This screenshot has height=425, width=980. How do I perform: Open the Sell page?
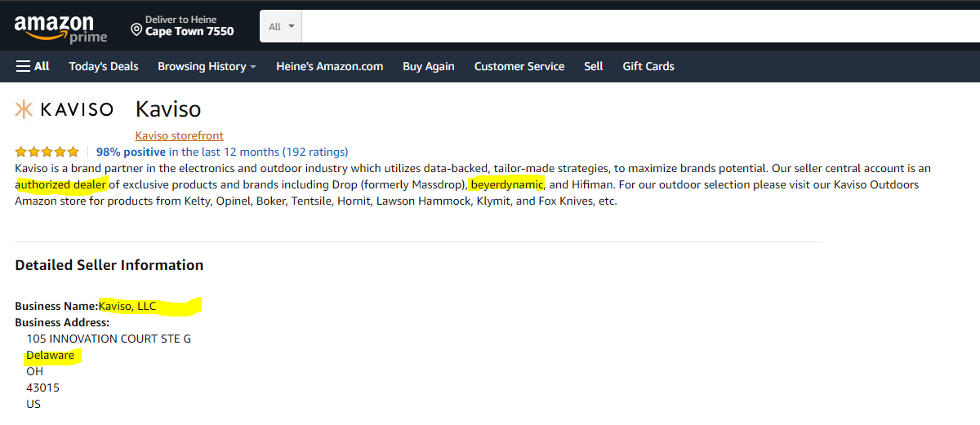point(594,66)
